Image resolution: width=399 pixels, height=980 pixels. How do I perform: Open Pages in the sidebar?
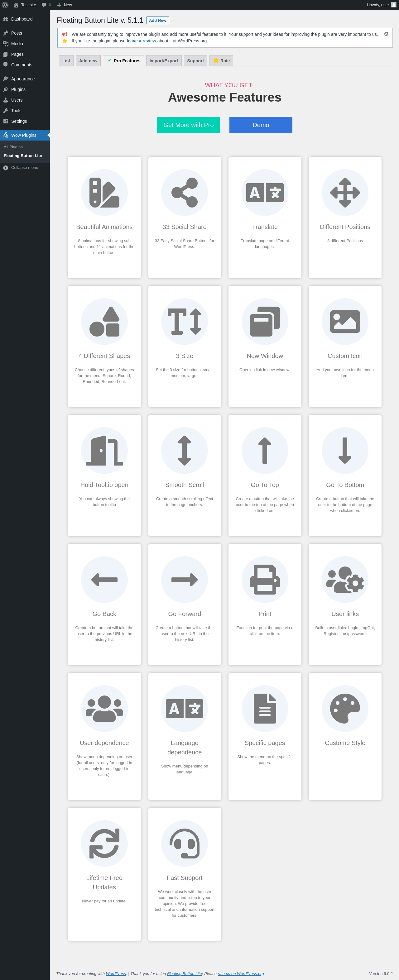(x=25, y=55)
